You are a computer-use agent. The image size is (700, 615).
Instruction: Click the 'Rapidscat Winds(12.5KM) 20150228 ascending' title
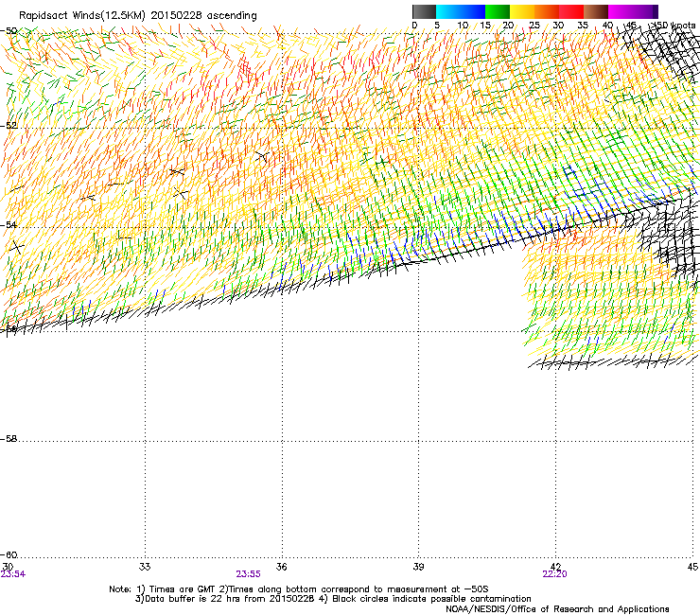pos(138,16)
